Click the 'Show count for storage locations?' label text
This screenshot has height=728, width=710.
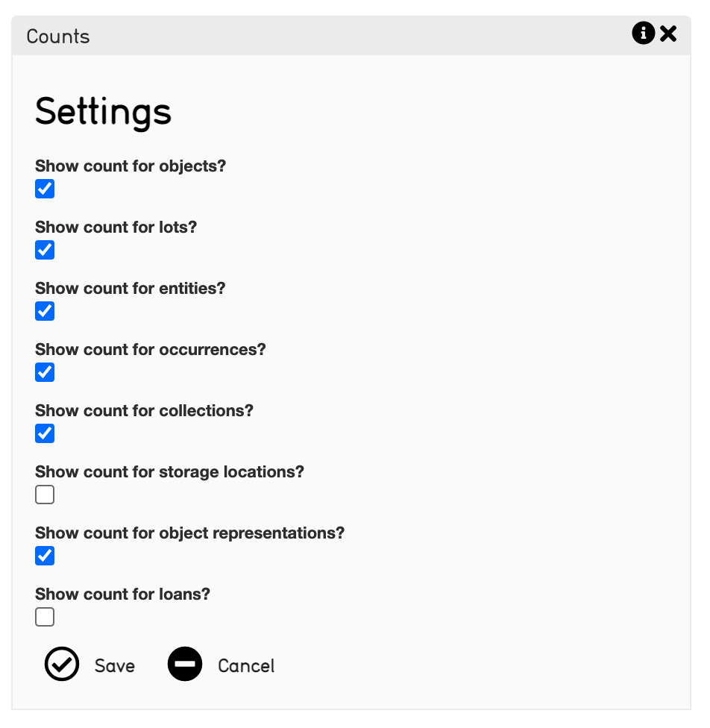click(x=170, y=472)
